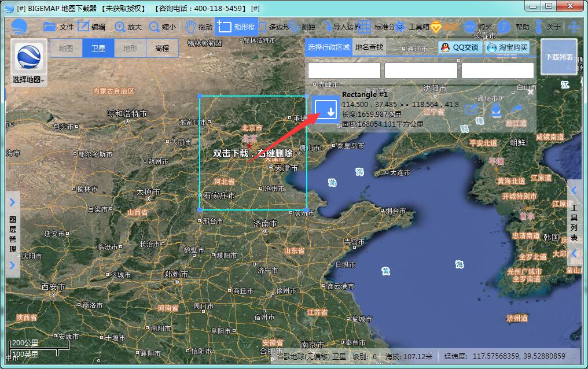The width and height of the screenshot is (588, 369).
Task: Click the export download icon in Rectangle panel
Action: point(496,111)
